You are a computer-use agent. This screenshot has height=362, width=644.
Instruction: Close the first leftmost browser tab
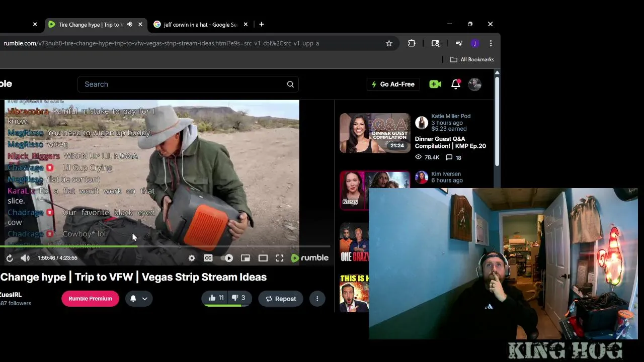[x=35, y=24]
